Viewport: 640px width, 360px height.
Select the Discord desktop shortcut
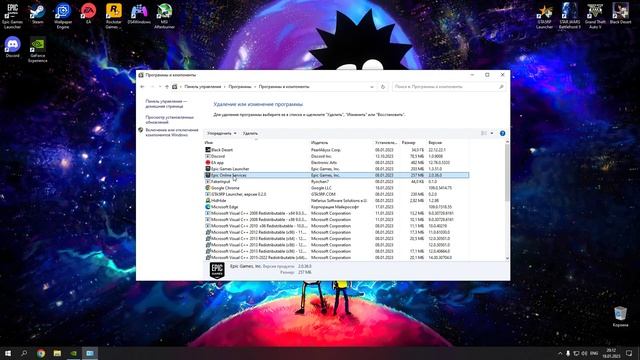[12, 47]
